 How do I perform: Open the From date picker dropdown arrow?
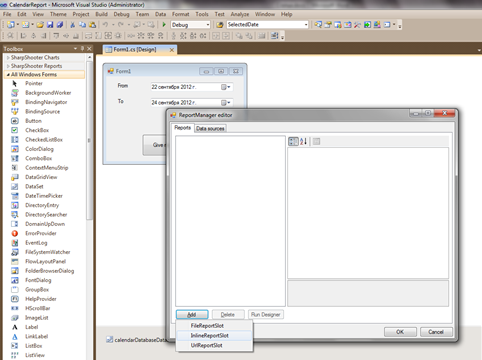[x=229, y=87]
